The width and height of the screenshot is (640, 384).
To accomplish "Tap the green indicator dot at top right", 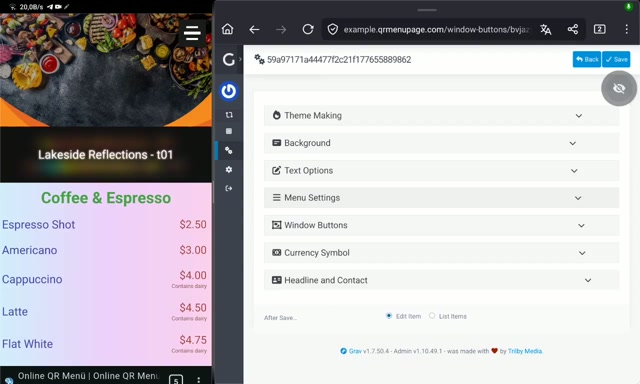I will click(x=628, y=7).
